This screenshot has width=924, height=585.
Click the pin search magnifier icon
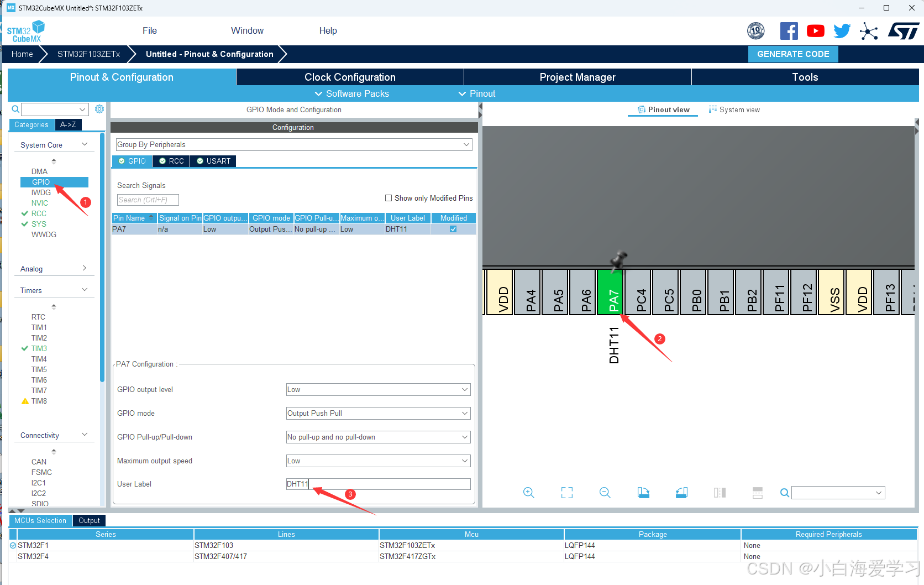[784, 493]
